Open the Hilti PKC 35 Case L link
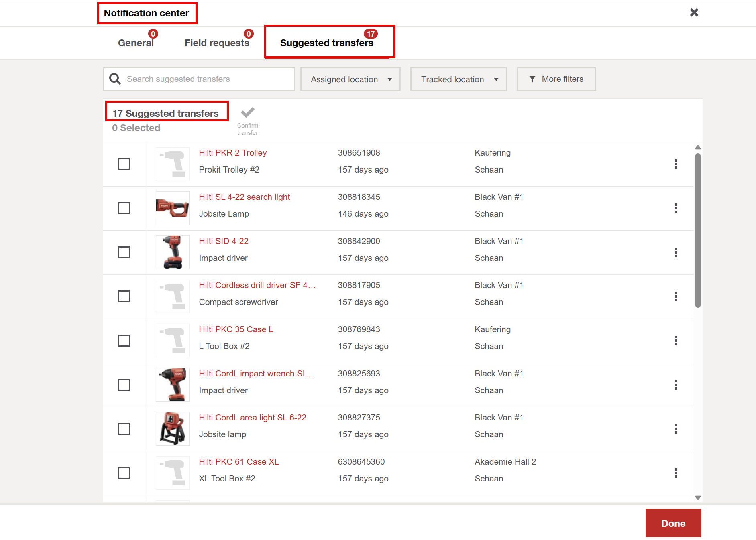 [236, 329]
